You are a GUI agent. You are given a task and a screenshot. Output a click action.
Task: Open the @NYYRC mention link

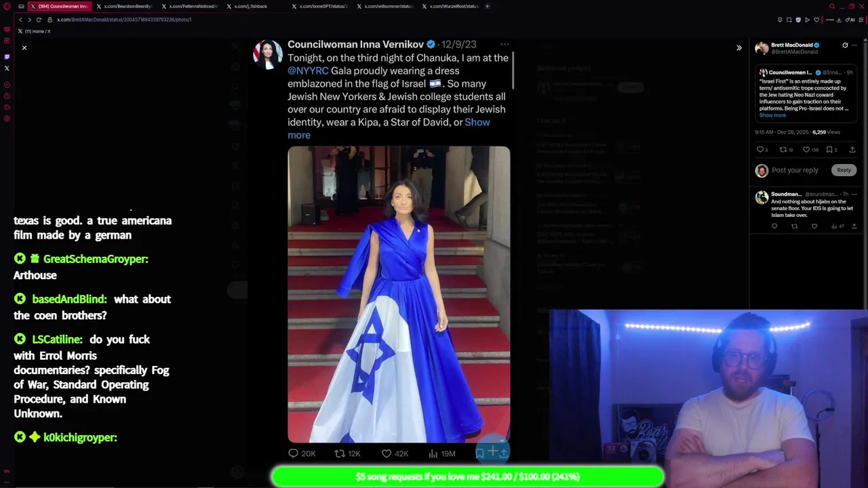(x=308, y=70)
